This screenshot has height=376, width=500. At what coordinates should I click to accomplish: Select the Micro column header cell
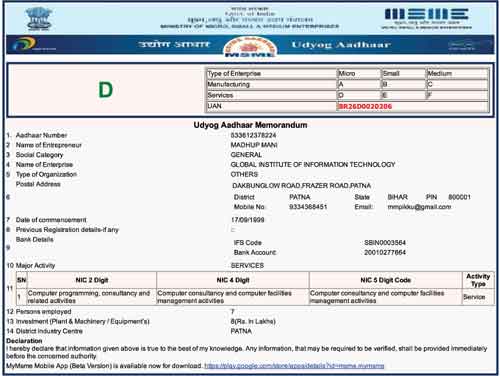click(358, 73)
